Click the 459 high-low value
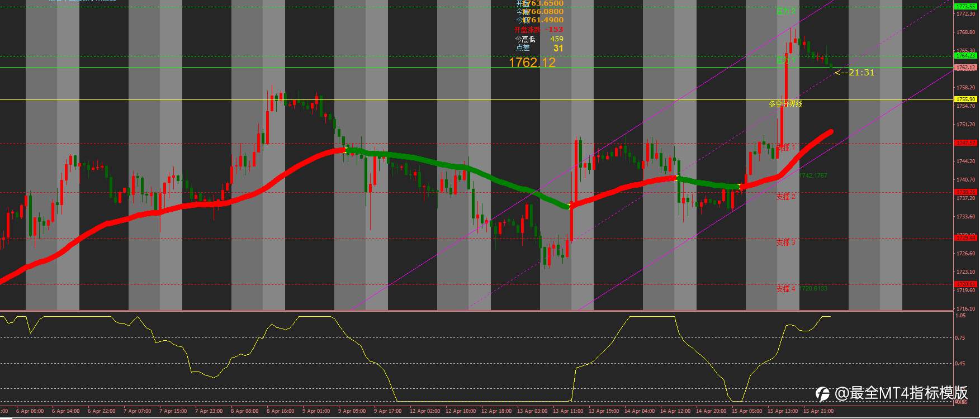 (557, 39)
